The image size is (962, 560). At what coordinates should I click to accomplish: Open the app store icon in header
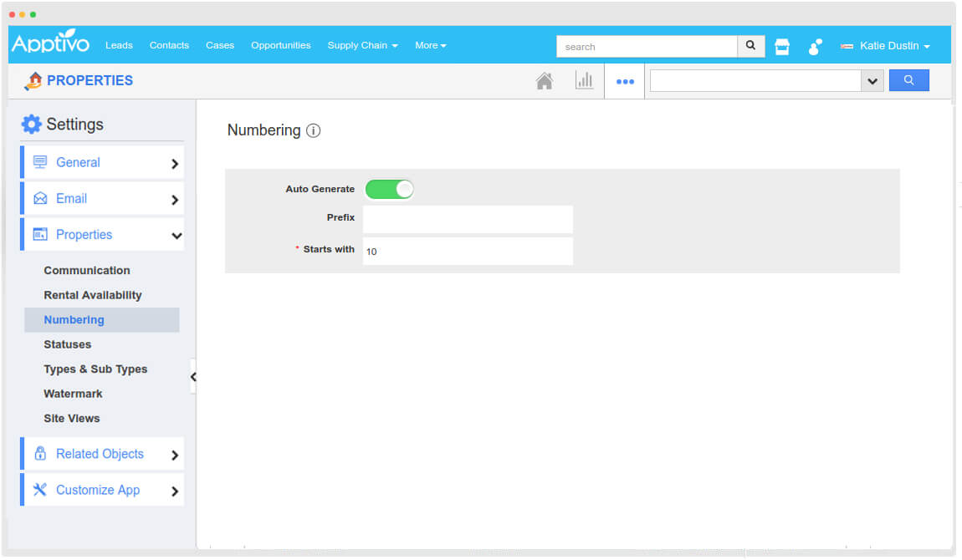point(782,47)
